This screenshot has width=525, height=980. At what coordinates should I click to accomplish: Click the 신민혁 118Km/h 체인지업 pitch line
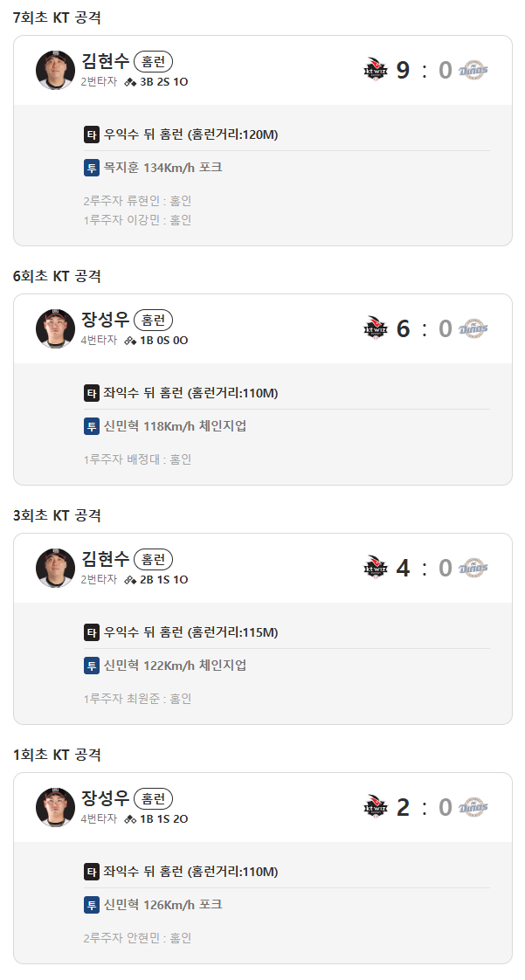click(175, 426)
